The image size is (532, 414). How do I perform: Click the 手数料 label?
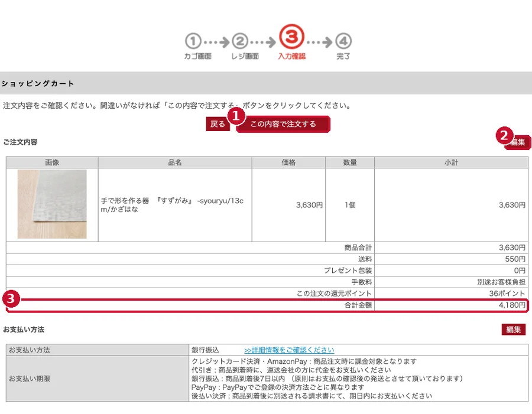[361, 282]
